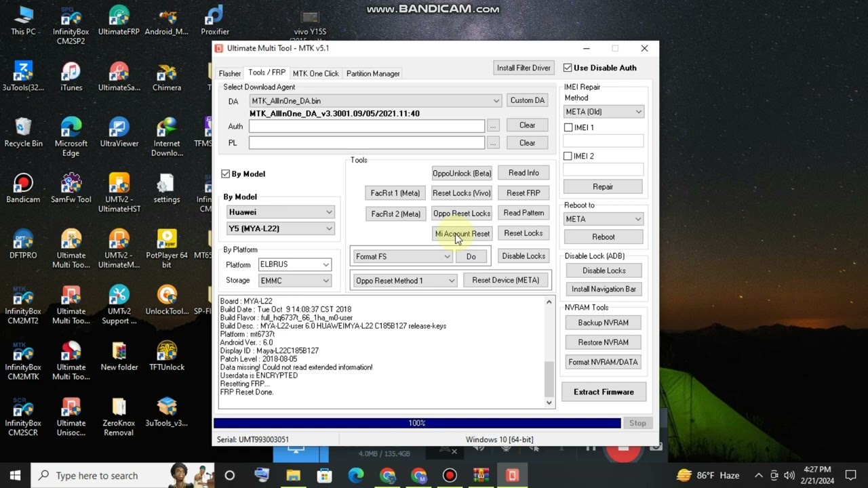The image size is (868, 488).
Task: Open the Chimera desktop shortcut
Action: click(167, 76)
